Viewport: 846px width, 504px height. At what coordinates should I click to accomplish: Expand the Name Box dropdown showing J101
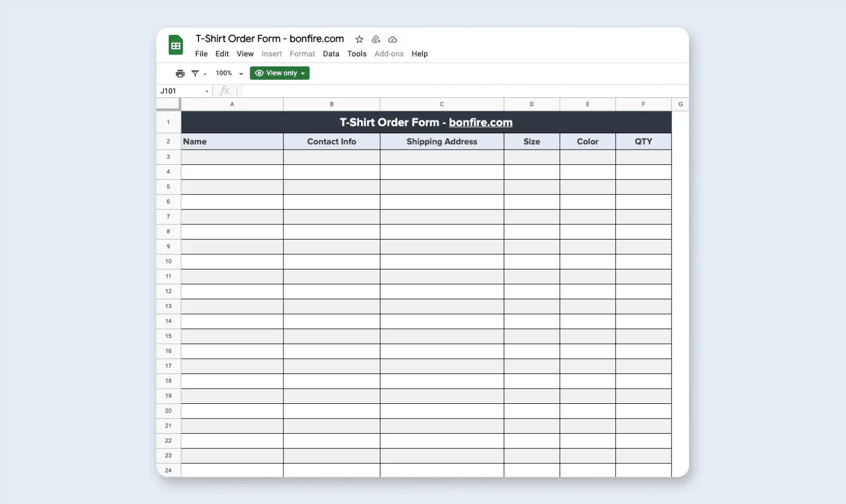tap(207, 91)
